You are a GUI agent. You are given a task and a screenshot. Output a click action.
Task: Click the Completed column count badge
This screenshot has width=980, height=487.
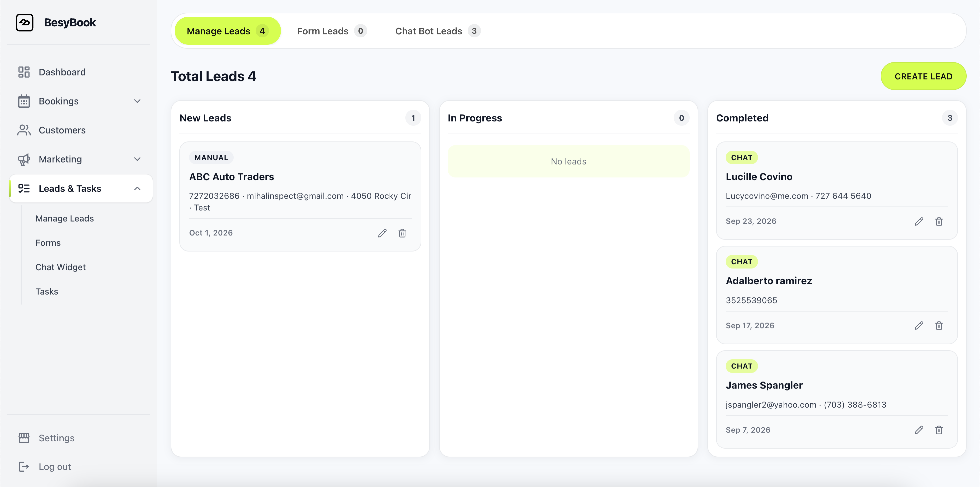tap(950, 118)
